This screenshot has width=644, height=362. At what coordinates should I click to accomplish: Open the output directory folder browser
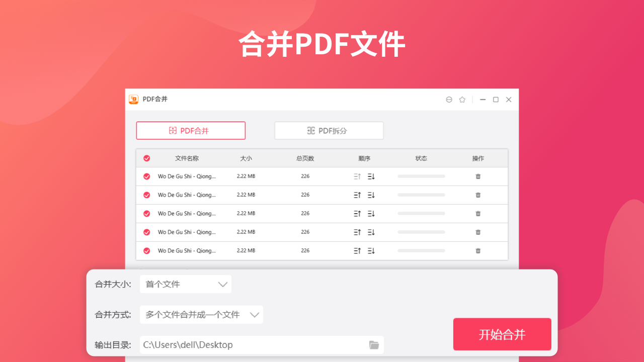(374, 345)
